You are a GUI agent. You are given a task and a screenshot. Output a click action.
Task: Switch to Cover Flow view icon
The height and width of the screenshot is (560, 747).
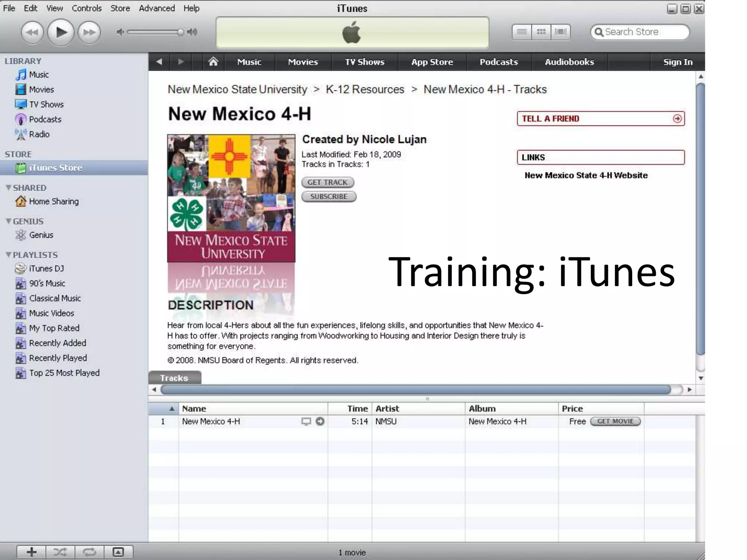pos(561,32)
